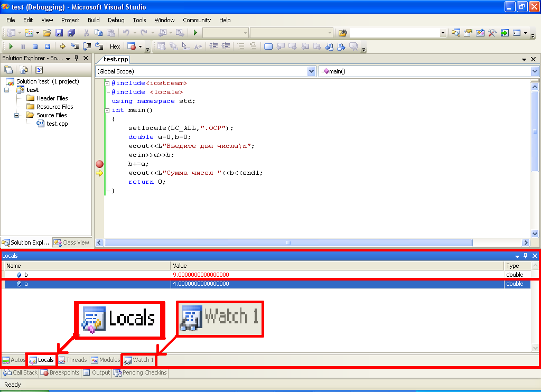Open the Output tab
Image resolution: width=541 pixels, height=392 pixels.
[97, 372]
